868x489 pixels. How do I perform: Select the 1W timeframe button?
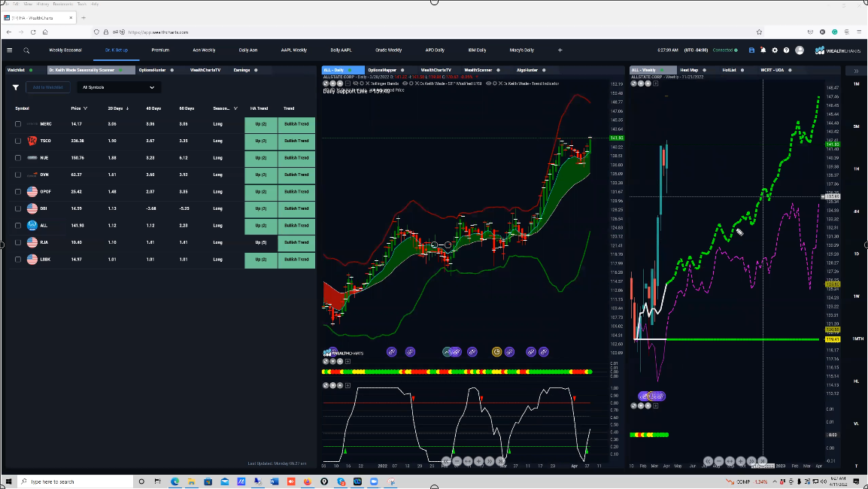pyautogui.click(x=857, y=296)
